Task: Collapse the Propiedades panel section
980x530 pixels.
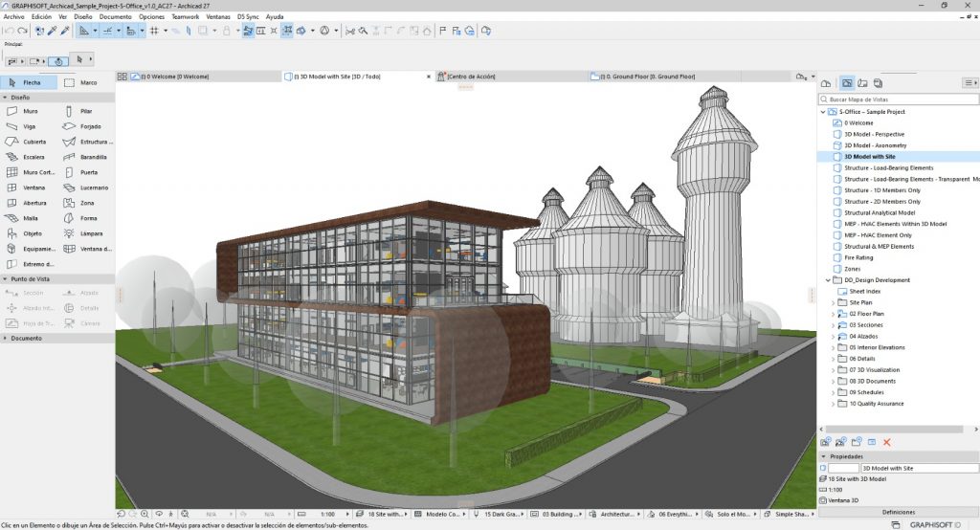Action: coord(825,457)
